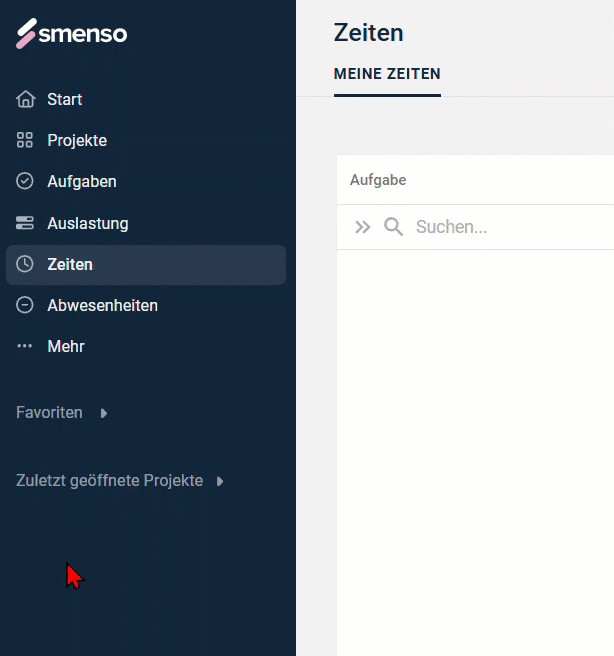Click the Projekte grid icon
This screenshot has height=656, width=614.
tap(25, 140)
